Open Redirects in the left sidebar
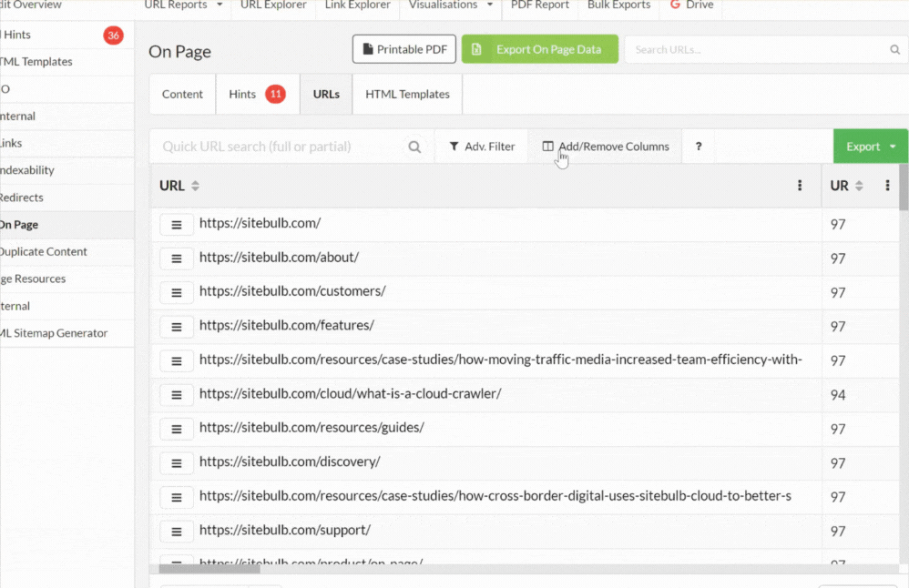Screen dimensions: 909x588 (66, 198)
